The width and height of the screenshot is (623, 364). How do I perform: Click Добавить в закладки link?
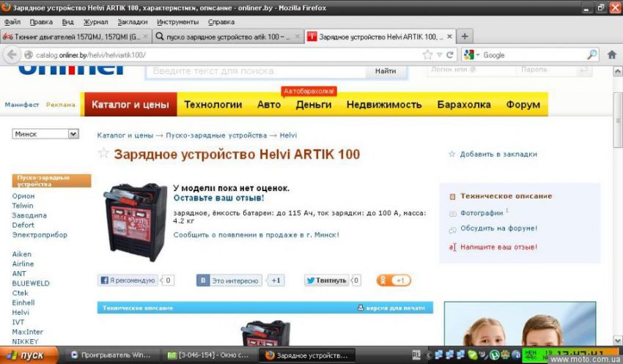(498, 154)
